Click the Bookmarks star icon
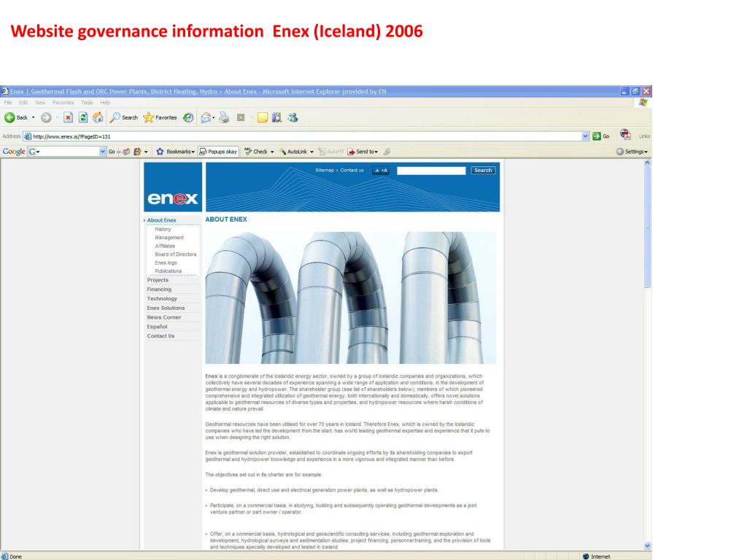This screenshot has height=560, width=747. pos(160,152)
